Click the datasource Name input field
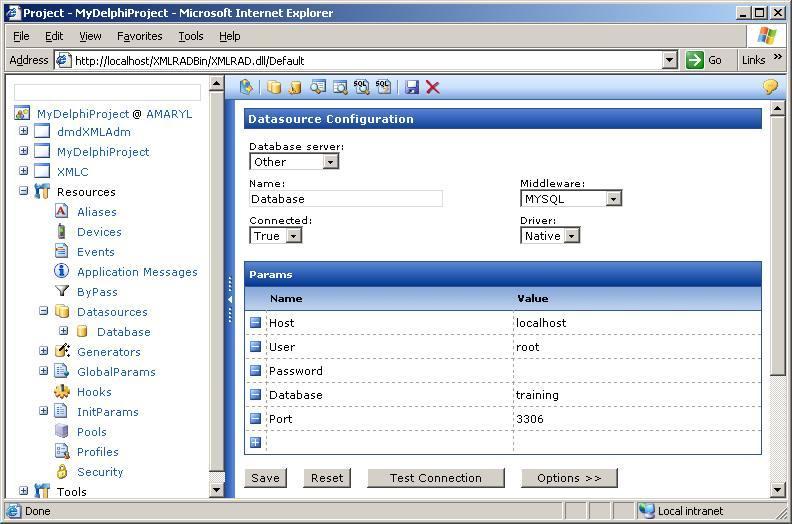Screen dimensions: 792x524 (345, 199)
